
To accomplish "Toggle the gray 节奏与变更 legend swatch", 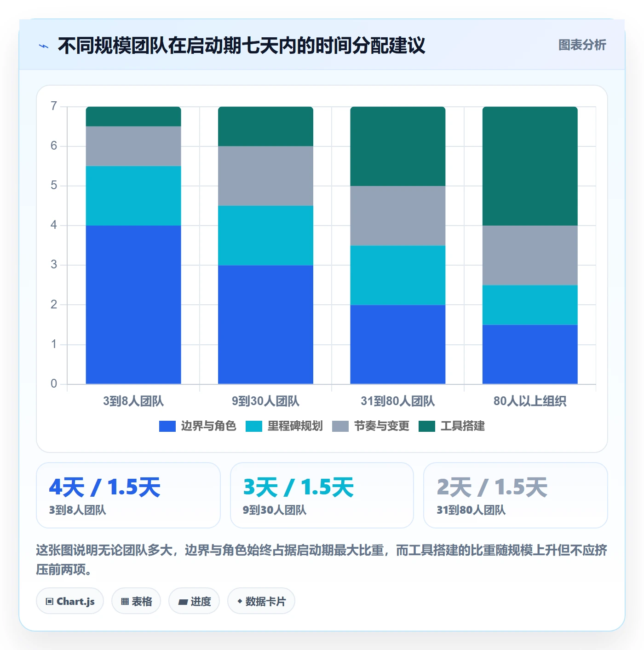I will point(340,426).
